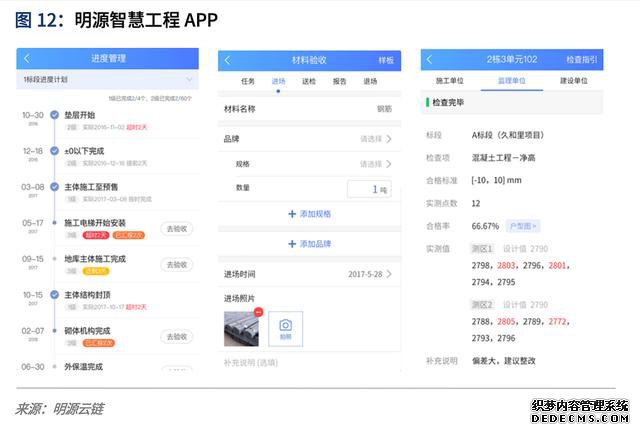The width and height of the screenshot is (640, 433).
Task: Select the 监理单位 tab
Action: coord(512,81)
